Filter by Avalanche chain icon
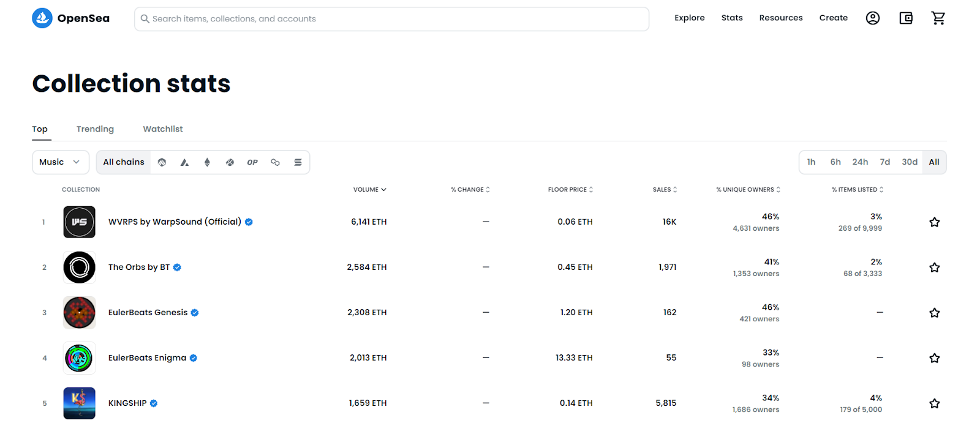The width and height of the screenshot is (980, 426). (x=184, y=162)
